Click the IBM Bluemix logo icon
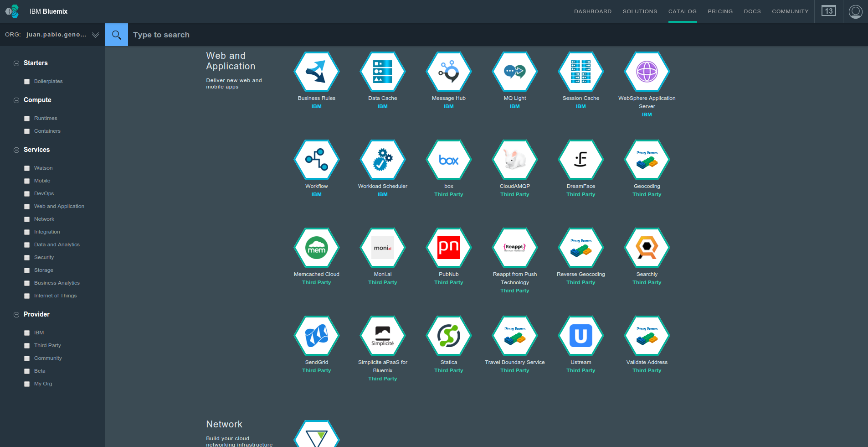Screen dimensions: 868x447 pos(12,11)
